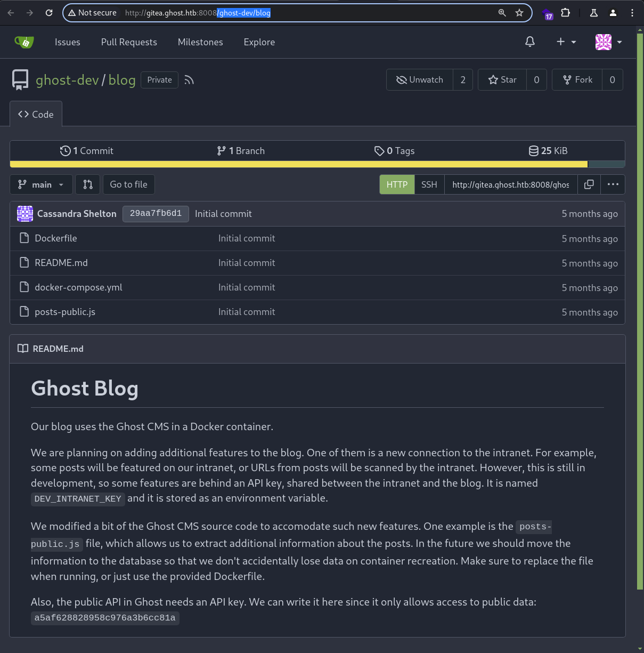Viewport: 644px width, 653px height.
Task: Open the browser profile icon
Action: pos(613,13)
